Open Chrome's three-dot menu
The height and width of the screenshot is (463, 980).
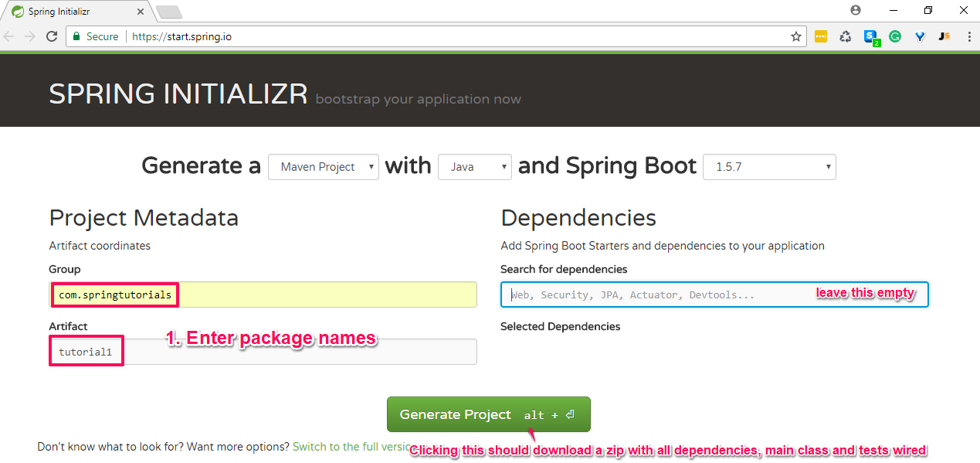click(969, 36)
